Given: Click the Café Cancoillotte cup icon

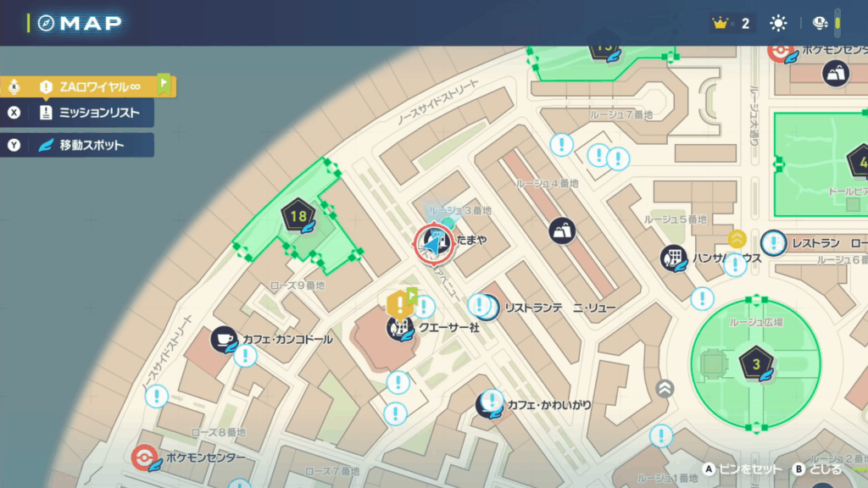Looking at the screenshot, I should [224, 339].
